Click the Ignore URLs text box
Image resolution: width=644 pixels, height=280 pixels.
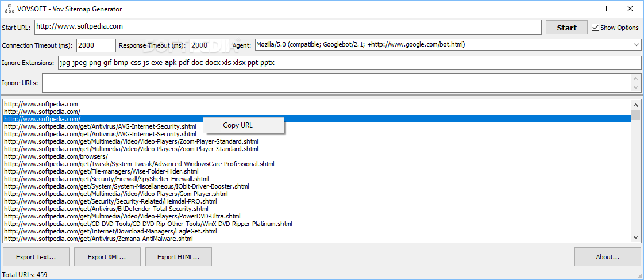337,83
